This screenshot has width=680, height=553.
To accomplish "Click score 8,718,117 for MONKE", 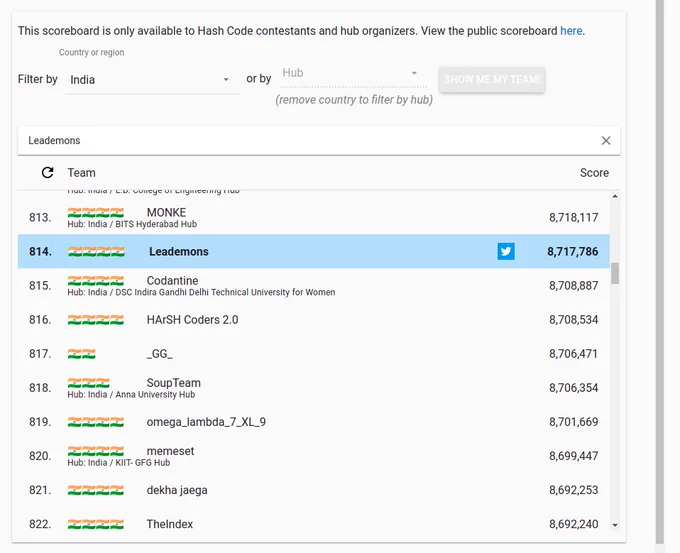I will [573, 217].
